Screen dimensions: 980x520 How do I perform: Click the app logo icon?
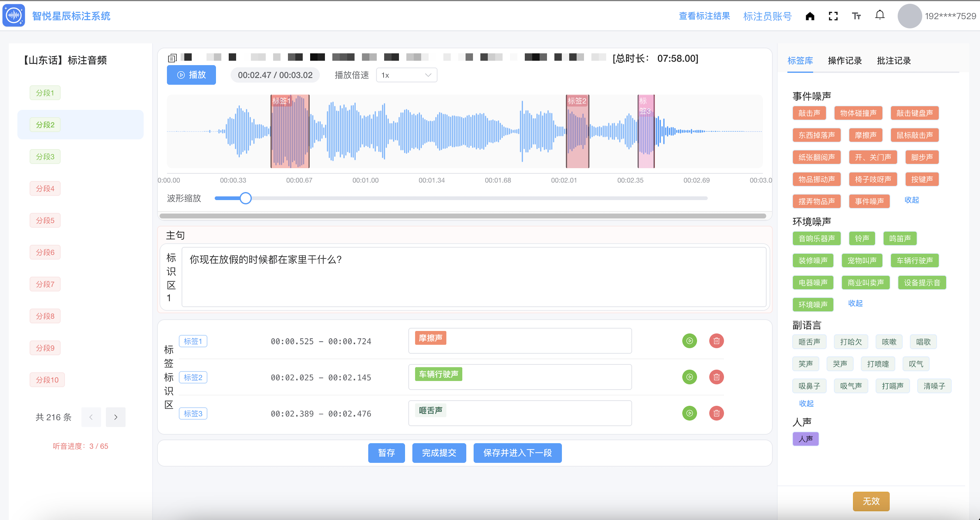(x=14, y=15)
